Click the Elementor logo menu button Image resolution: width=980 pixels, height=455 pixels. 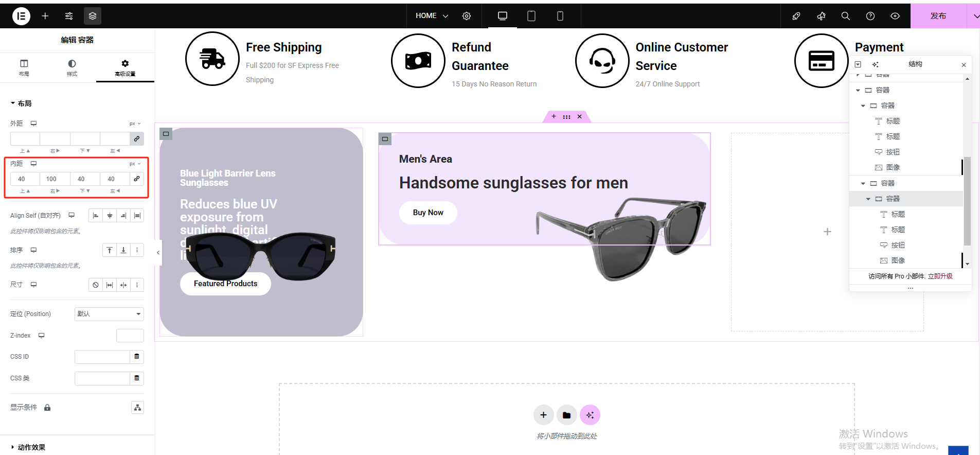tap(21, 16)
